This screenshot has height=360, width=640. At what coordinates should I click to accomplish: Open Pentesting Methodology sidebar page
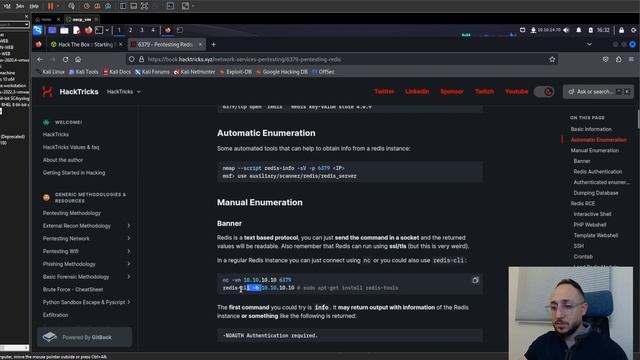click(71, 213)
